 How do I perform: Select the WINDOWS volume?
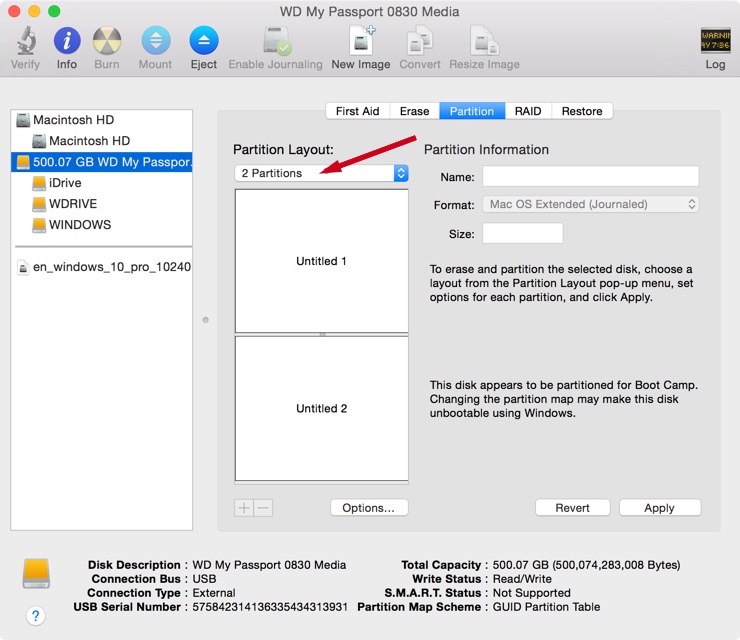101,225
